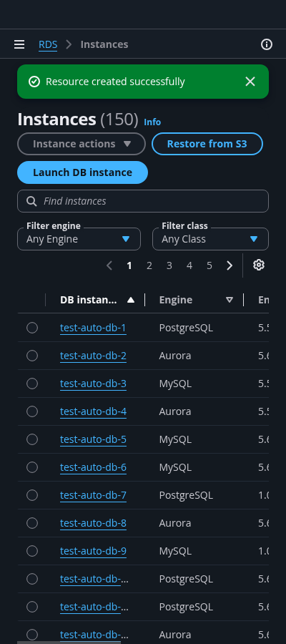Click Launch DB instance button

click(82, 172)
